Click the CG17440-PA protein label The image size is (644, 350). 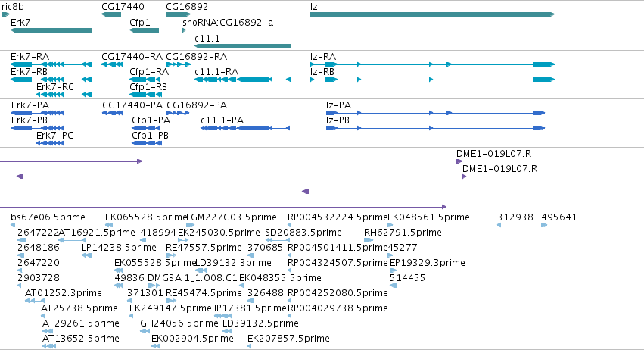coord(132,105)
